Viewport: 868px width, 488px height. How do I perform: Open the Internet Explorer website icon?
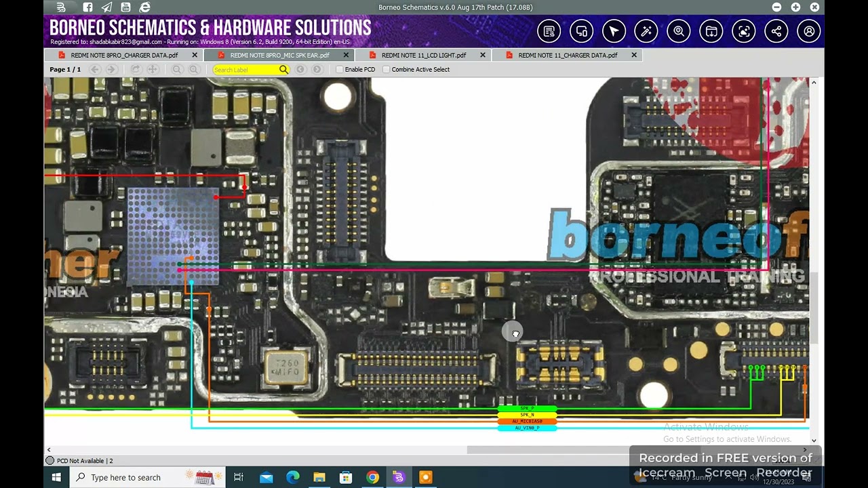pos(144,7)
